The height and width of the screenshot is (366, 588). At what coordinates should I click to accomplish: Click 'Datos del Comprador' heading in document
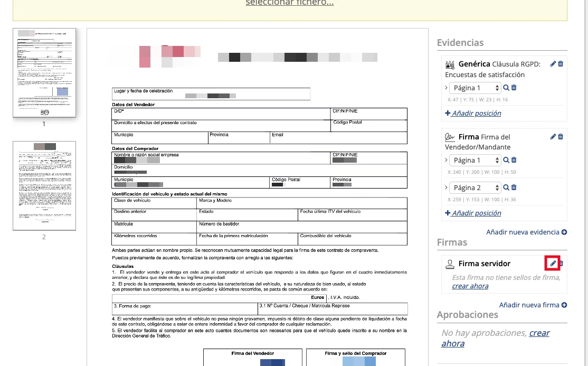(135, 148)
